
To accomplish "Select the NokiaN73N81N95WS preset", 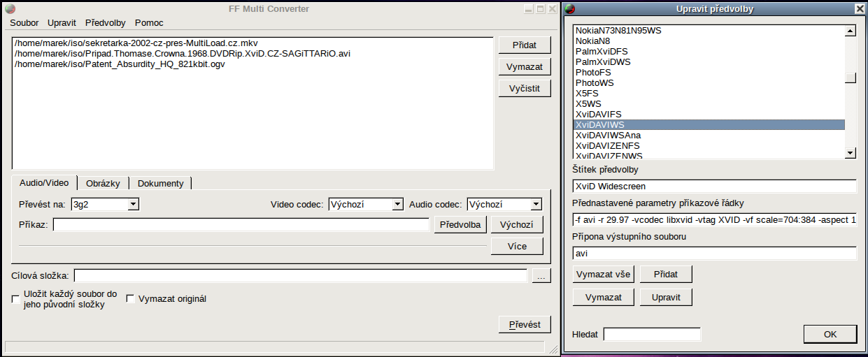I will tap(709, 31).
